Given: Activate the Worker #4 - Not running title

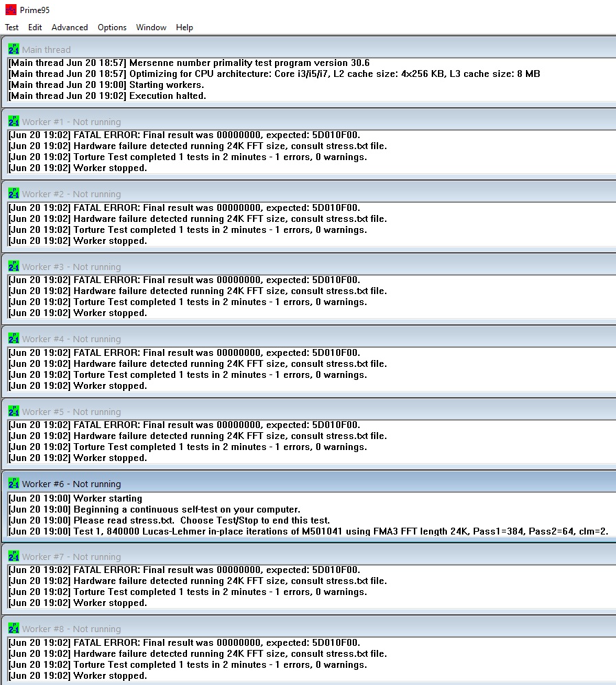Looking at the screenshot, I should (71, 339).
